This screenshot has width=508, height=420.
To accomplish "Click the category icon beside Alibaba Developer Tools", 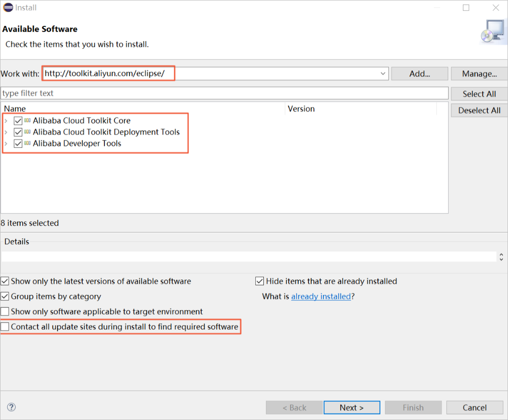I will 27,143.
